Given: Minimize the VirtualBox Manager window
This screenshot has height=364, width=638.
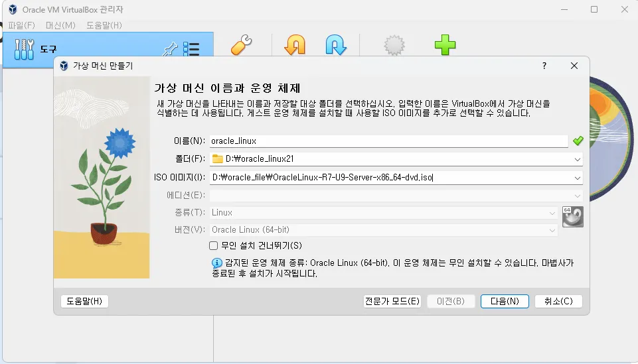Looking at the screenshot, I should point(564,9).
